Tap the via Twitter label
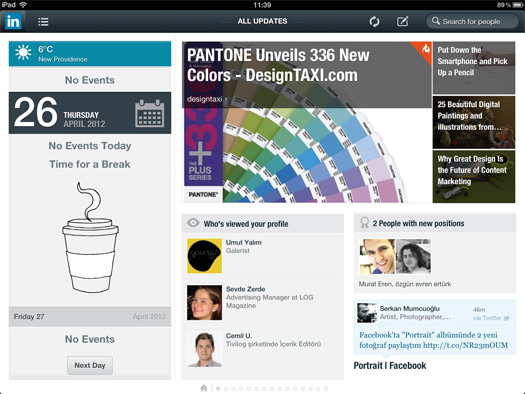The image size is (525, 394). coord(491,318)
